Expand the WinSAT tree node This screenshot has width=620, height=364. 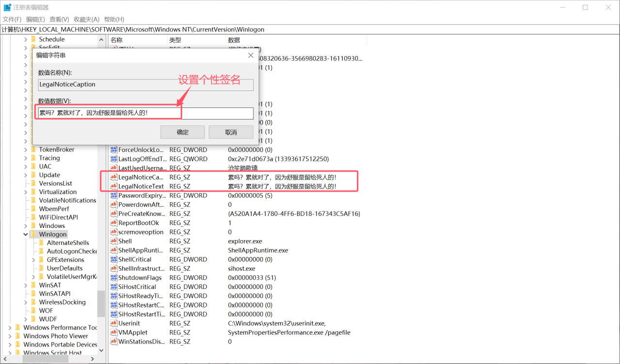(26, 285)
